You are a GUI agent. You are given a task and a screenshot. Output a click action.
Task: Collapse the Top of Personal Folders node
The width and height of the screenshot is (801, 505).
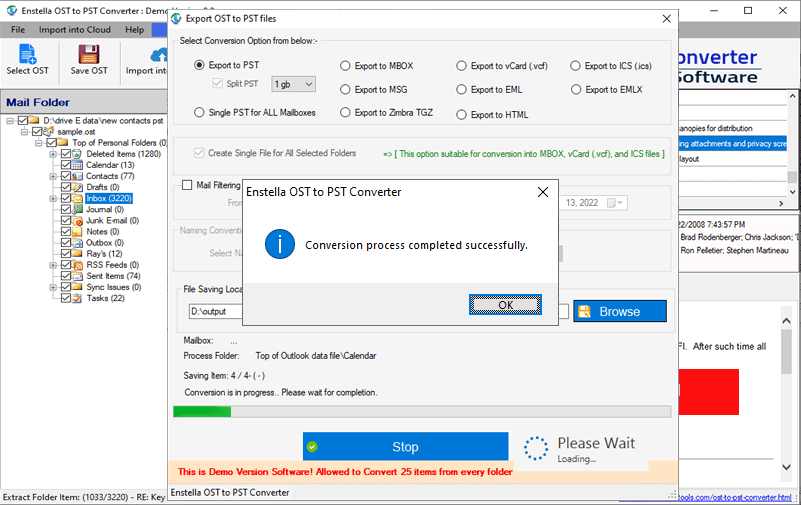click(40, 143)
